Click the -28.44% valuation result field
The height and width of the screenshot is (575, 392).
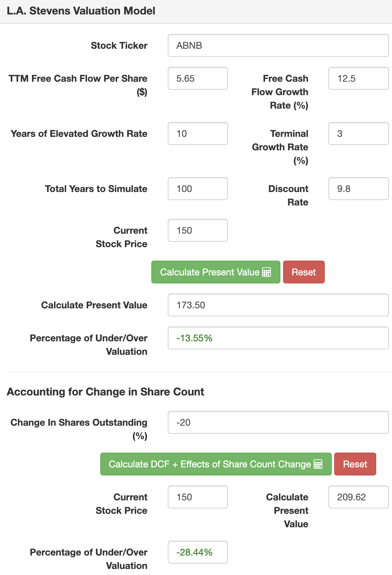click(198, 552)
